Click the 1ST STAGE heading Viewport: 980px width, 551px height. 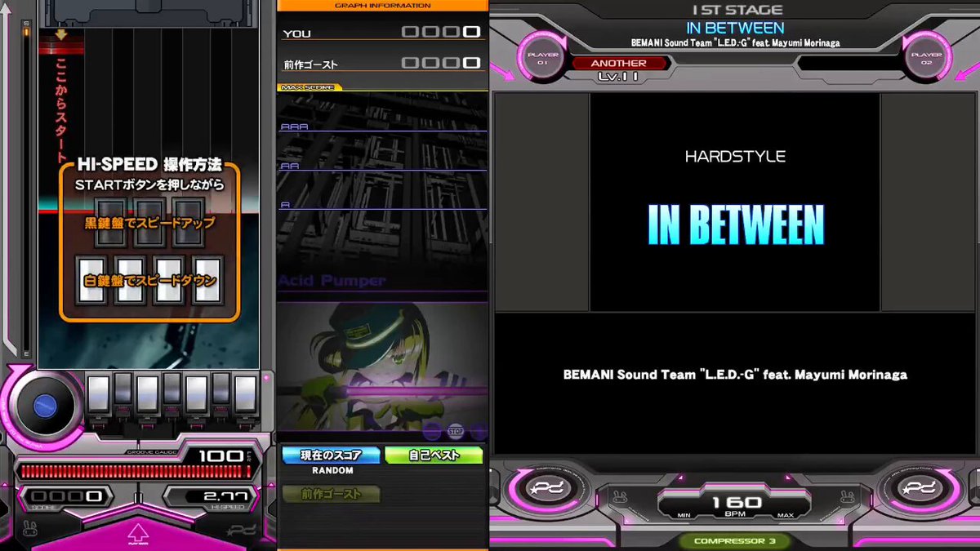pos(737,11)
